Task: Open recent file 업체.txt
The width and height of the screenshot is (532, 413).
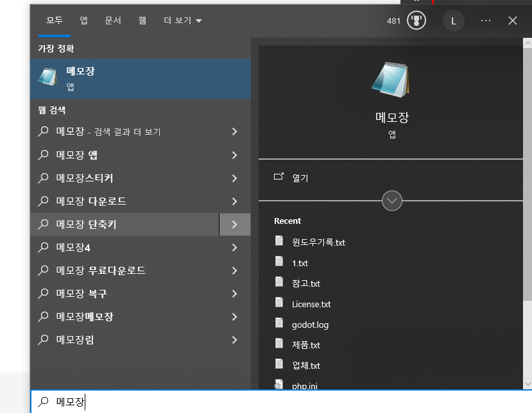Action: click(306, 366)
